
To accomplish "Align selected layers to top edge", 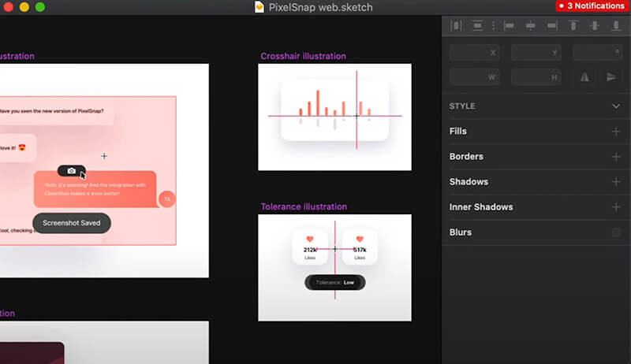I will click(x=573, y=25).
